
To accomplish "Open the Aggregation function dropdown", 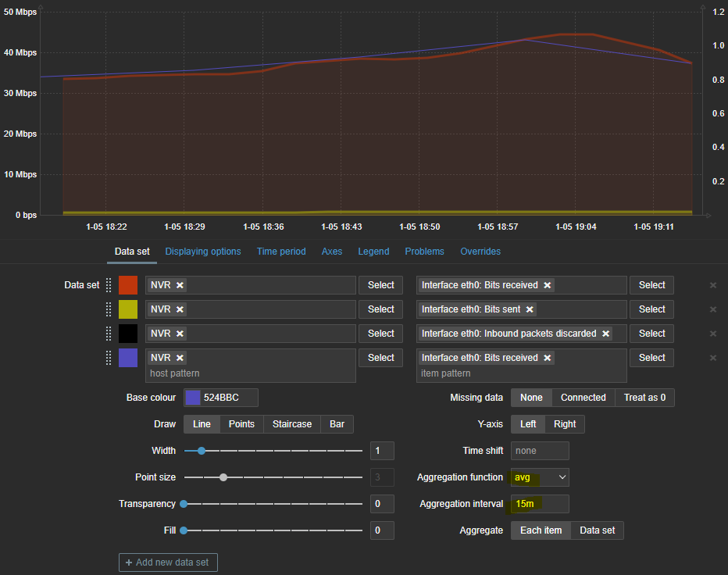I will pyautogui.click(x=540, y=477).
